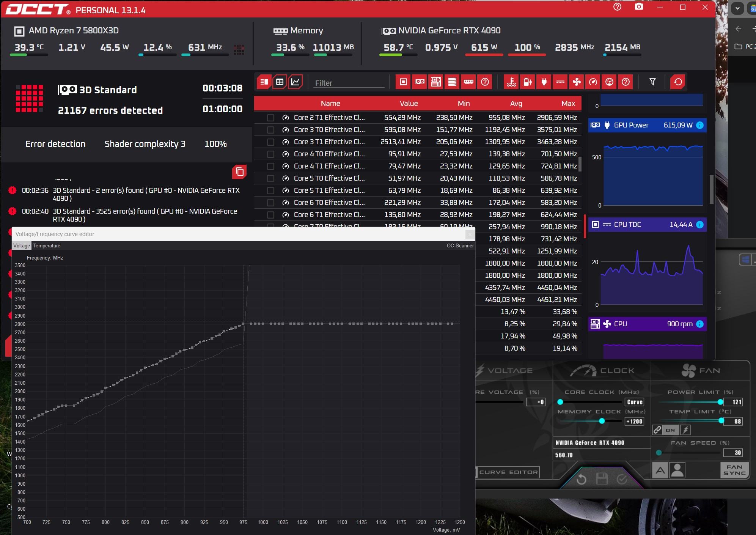Switch sensors to graph view icon
Viewport: 756px width, 535px height.
point(295,82)
